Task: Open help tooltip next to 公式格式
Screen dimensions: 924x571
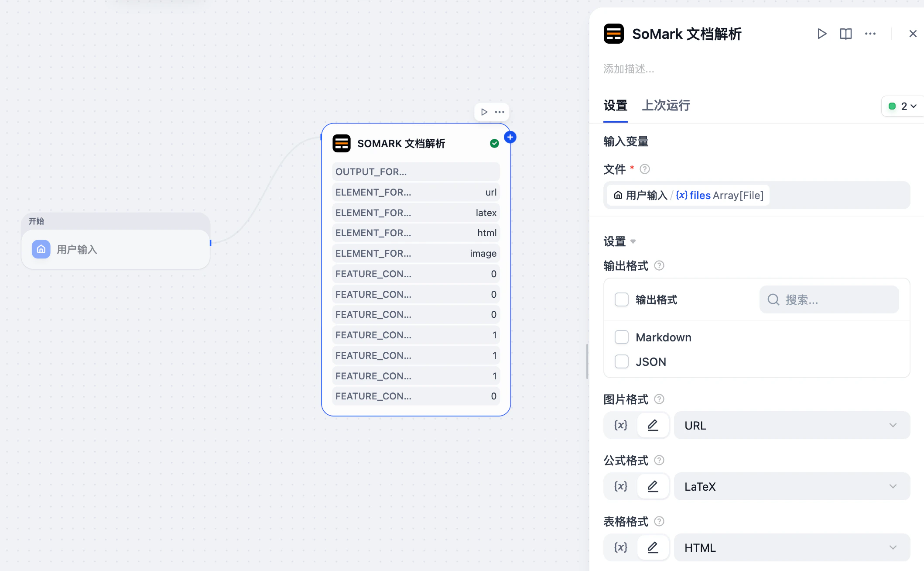Action: (x=659, y=460)
